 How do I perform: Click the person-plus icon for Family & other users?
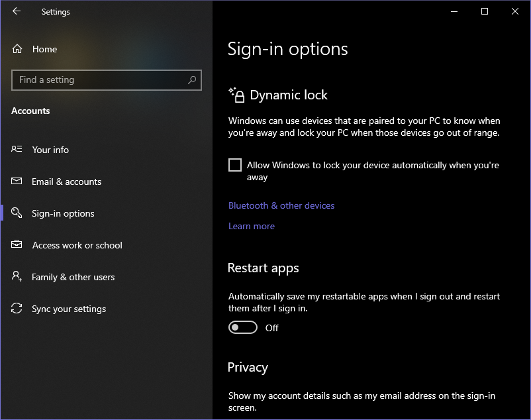[17, 277]
